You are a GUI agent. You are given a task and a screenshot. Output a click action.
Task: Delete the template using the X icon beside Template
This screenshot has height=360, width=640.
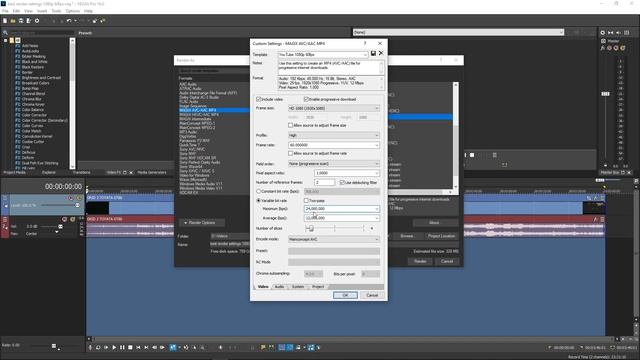[x=381, y=53]
